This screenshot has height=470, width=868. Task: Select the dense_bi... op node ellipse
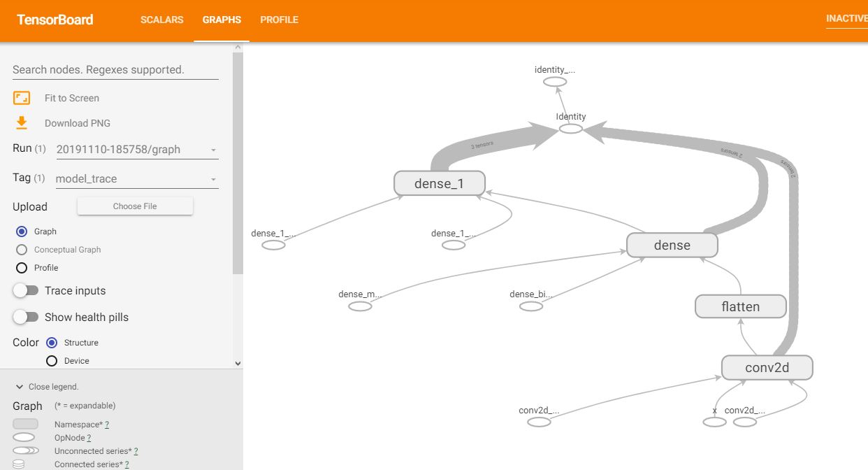click(531, 306)
